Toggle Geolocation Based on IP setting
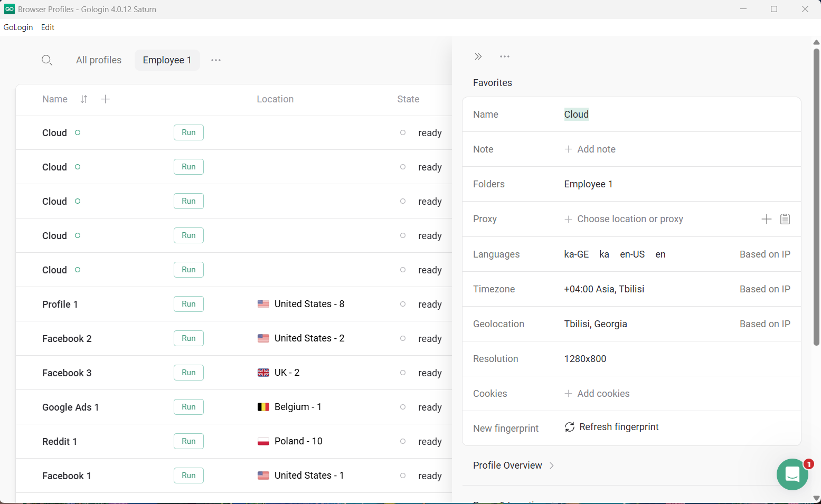This screenshot has height=504, width=821. pyautogui.click(x=765, y=324)
